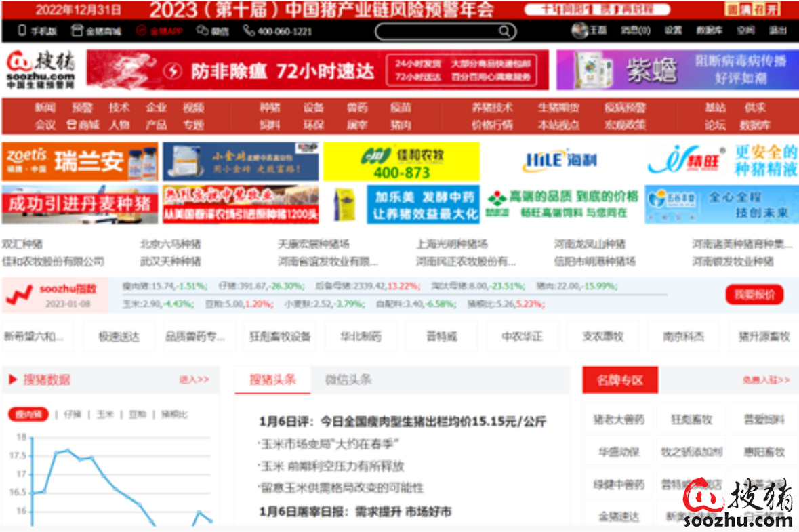Open the user avatar profile
The width and height of the screenshot is (799, 532).
tap(579, 30)
